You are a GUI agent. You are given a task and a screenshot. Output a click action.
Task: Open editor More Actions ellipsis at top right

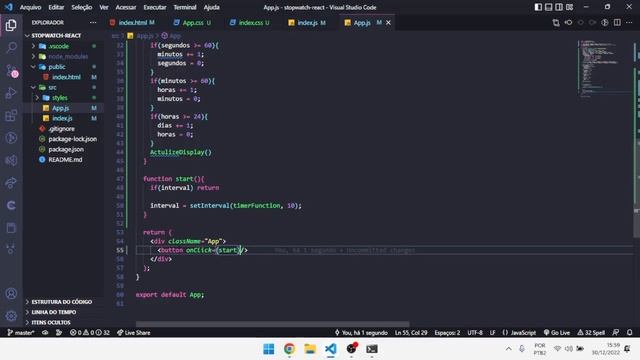point(629,22)
